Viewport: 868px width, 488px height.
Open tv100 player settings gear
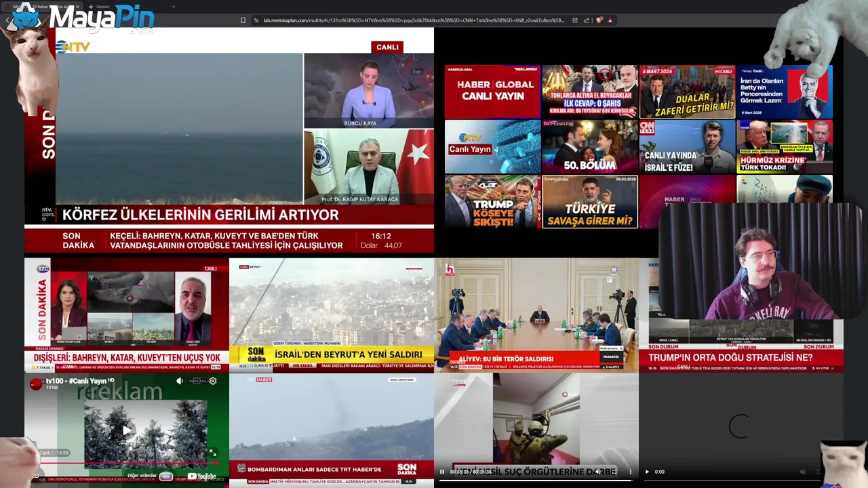tap(213, 381)
